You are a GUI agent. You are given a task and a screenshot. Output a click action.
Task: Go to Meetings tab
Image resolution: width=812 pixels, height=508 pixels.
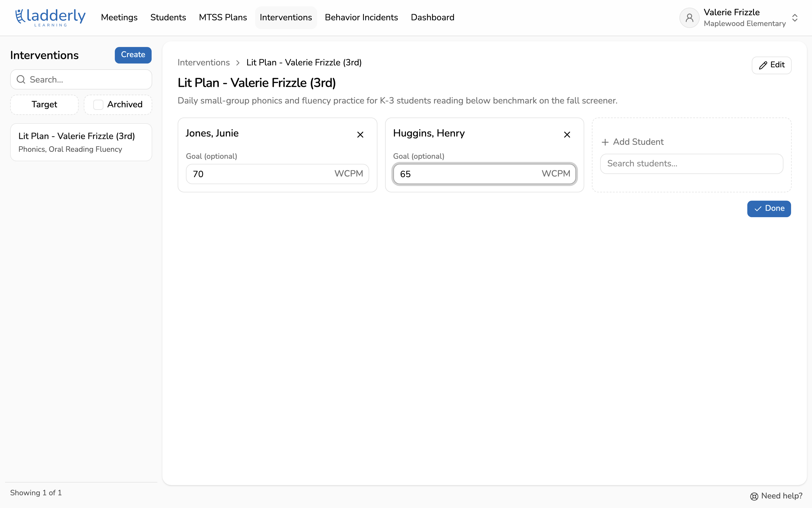pos(119,18)
